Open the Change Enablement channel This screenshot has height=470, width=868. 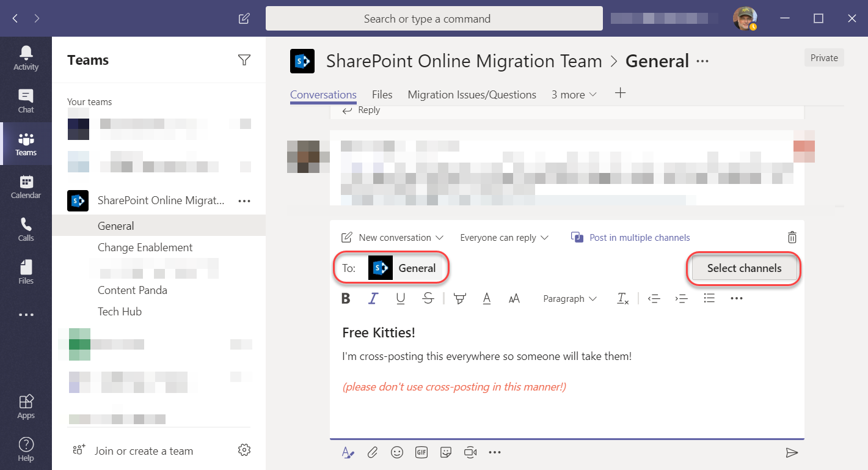point(145,247)
